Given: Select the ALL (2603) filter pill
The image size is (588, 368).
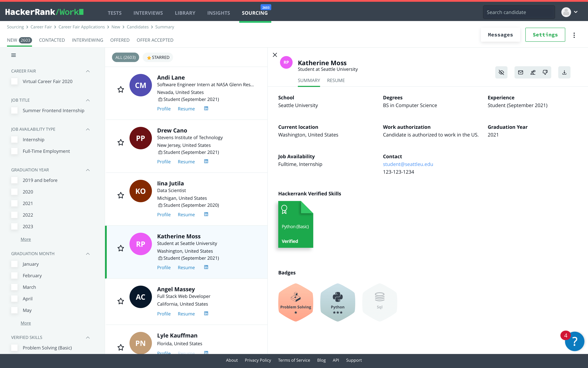Looking at the screenshot, I should tap(126, 57).
